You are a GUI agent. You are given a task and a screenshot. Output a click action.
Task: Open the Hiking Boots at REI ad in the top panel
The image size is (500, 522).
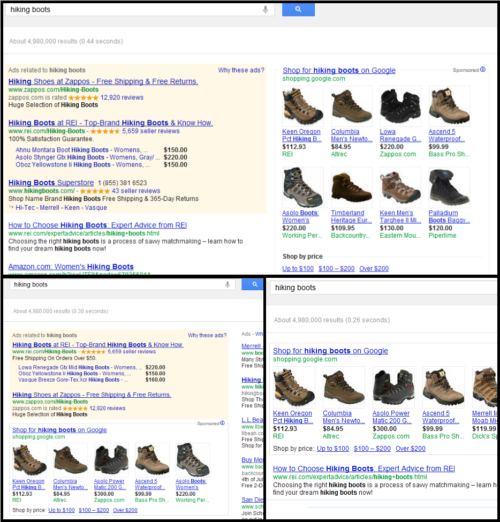[111, 123]
